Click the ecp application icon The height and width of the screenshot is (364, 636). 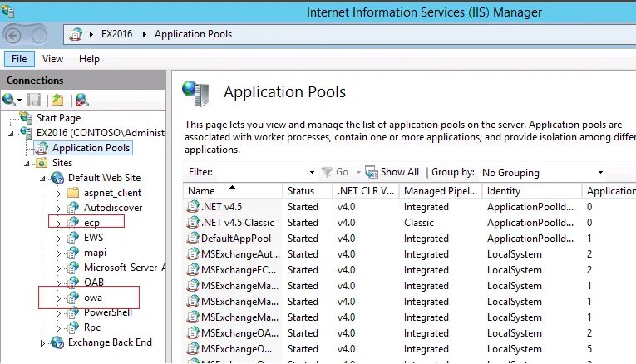coord(73,223)
